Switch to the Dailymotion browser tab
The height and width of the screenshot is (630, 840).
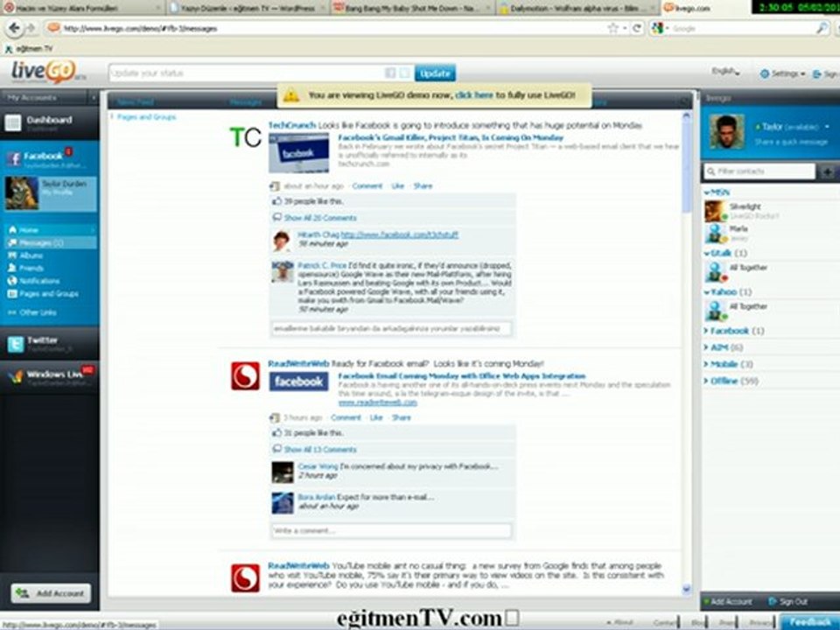pos(576,8)
